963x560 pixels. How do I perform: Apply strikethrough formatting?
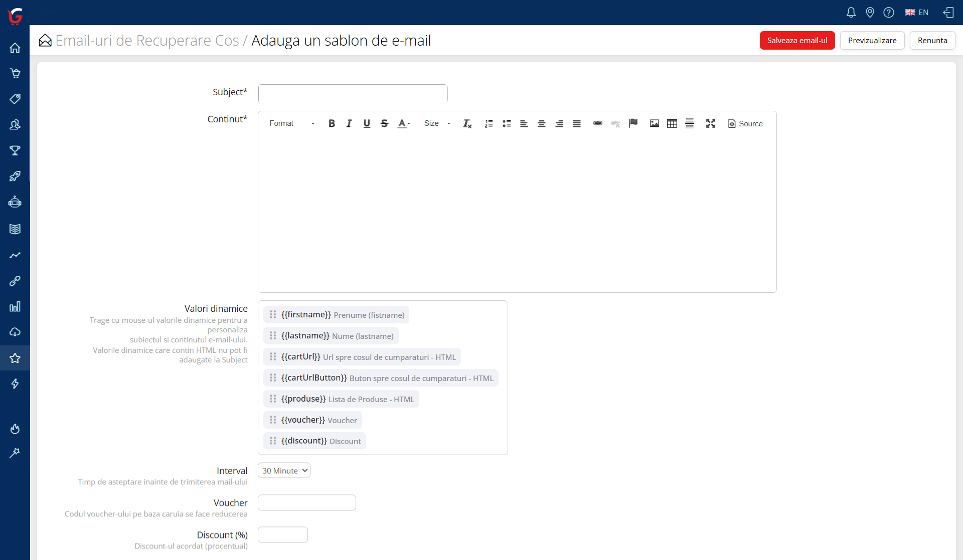(x=384, y=123)
